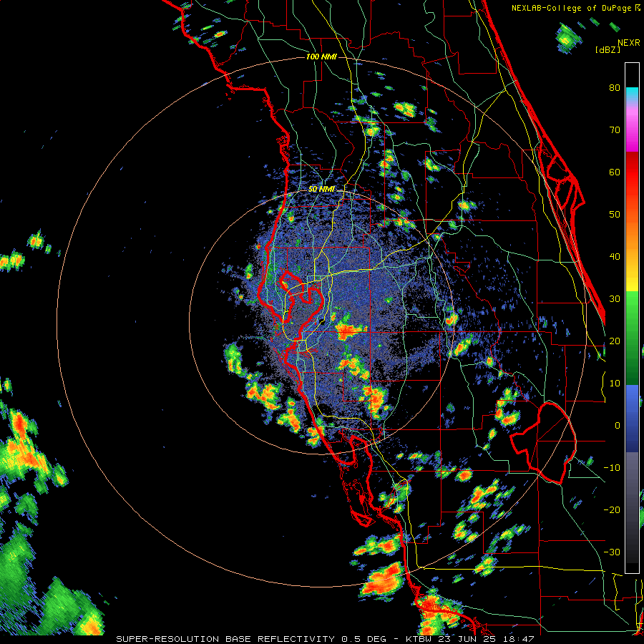Click the -30 value on the dBZ scale
The width and height of the screenshot is (644, 644).
[612, 552]
